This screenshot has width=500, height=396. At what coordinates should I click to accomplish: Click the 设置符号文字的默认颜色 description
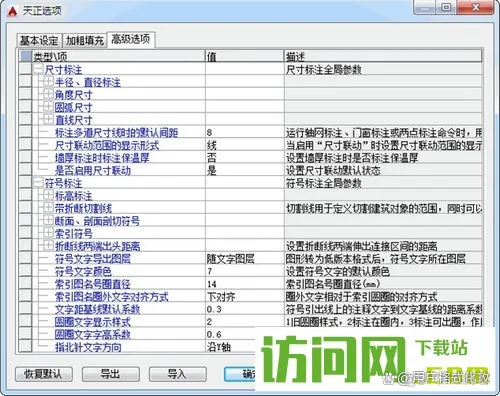click(337, 271)
